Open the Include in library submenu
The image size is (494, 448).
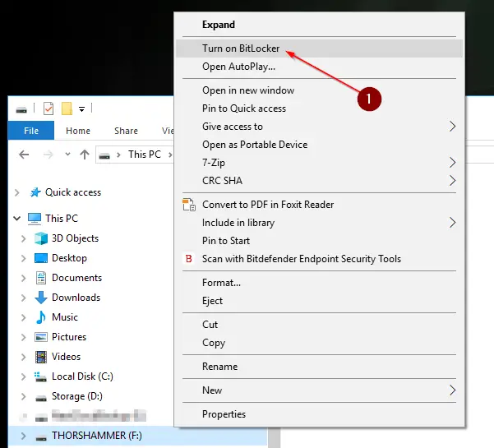point(319,223)
